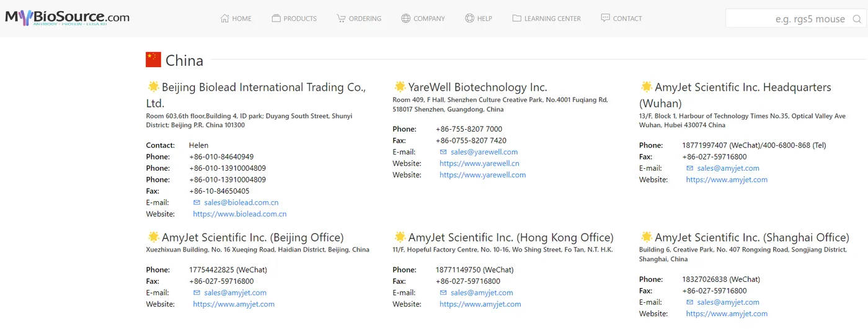Image resolution: width=868 pixels, height=329 pixels.
Task: Click contact name Helen
Action: pos(198,145)
